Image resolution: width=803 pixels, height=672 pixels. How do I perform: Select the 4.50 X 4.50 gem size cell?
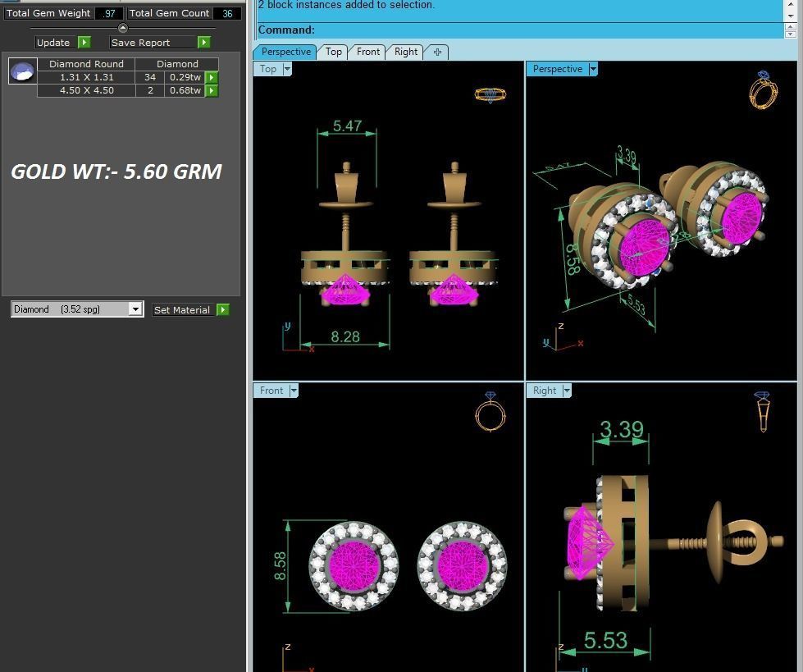point(87,90)
